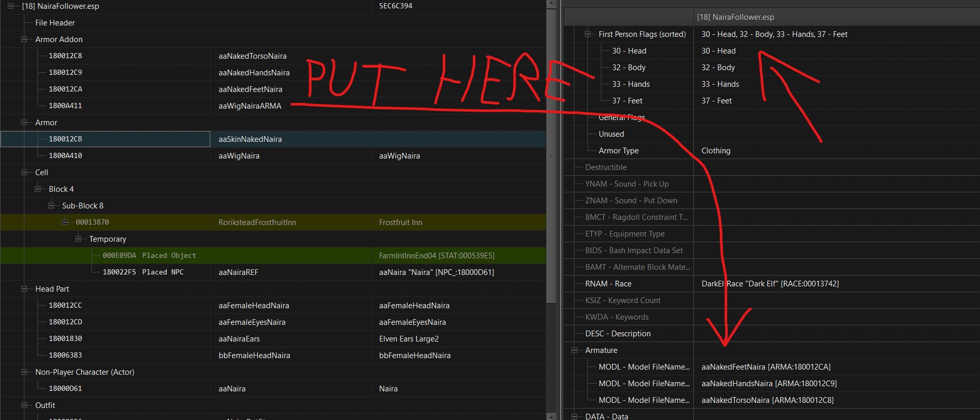Collapse the Armor group

coord(24,123)
